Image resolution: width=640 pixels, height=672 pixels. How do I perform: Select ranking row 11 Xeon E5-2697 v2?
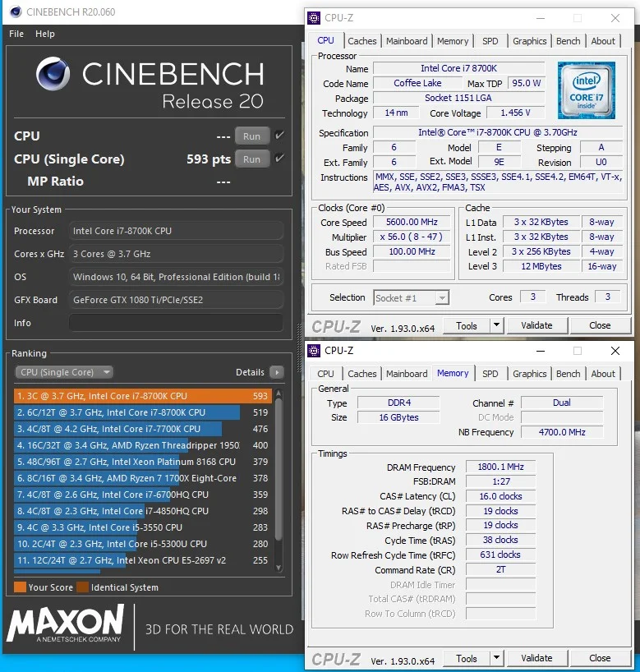(x=143, y=560)
